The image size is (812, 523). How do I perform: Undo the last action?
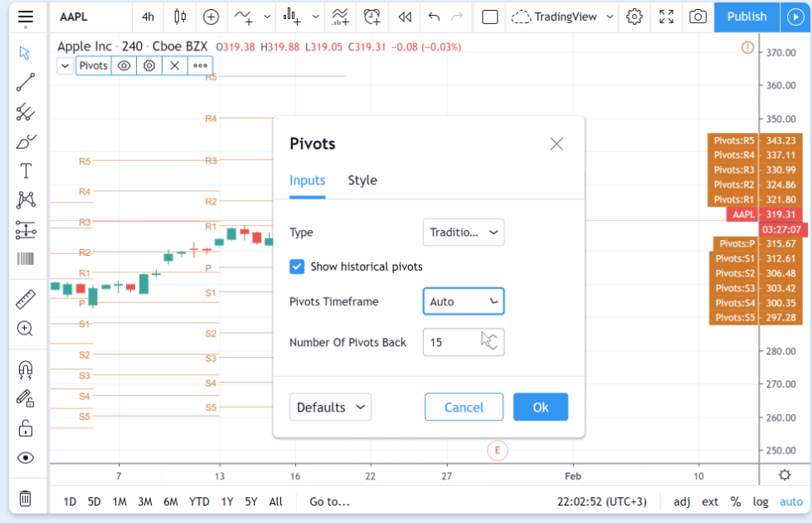434,17
